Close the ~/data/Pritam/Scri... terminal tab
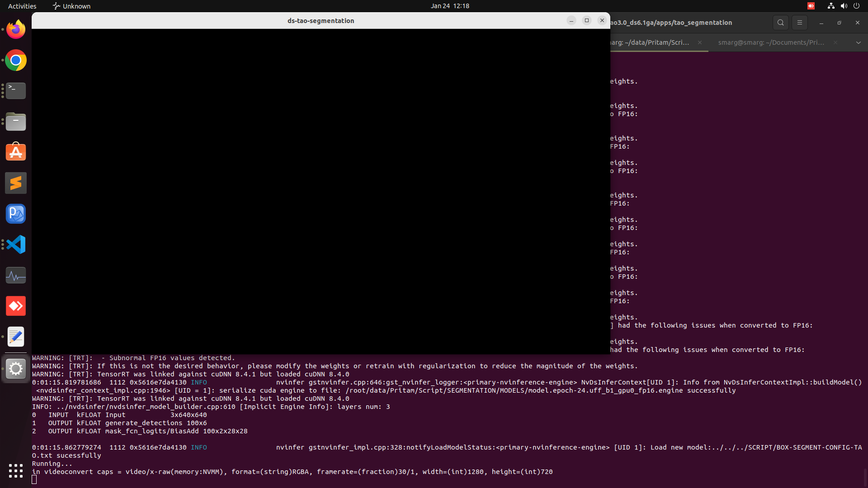This screenshot has width=868, height=488. (x=700, y=43)
